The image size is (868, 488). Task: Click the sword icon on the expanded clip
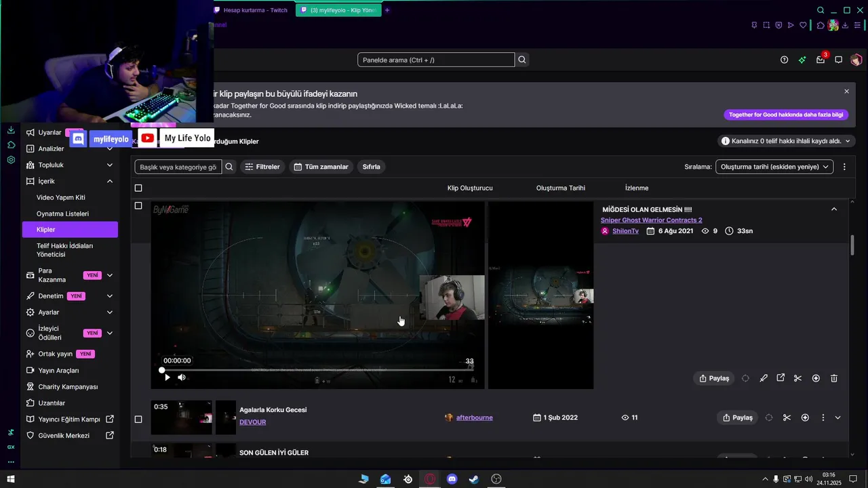point(764,378)
